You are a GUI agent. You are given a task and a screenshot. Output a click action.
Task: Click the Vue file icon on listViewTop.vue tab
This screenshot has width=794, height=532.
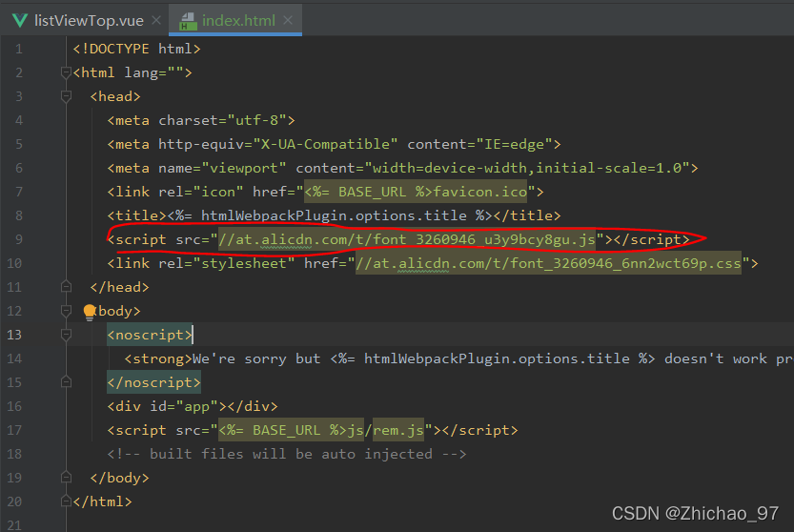pos(20,20)
